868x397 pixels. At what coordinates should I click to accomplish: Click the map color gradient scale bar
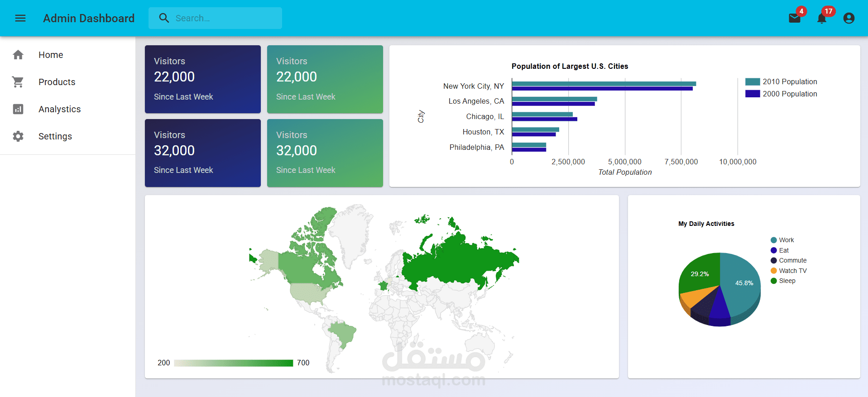coord(234,363)
